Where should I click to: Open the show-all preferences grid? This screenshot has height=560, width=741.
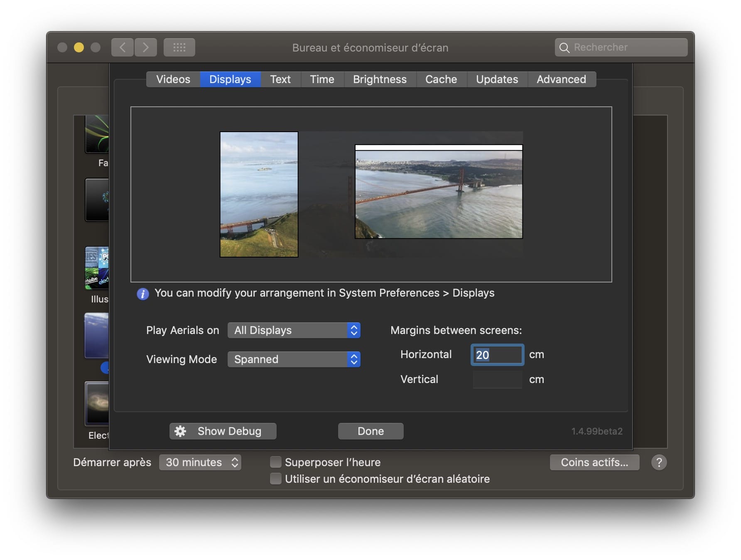pyautogui.click(x=179, y=47)
